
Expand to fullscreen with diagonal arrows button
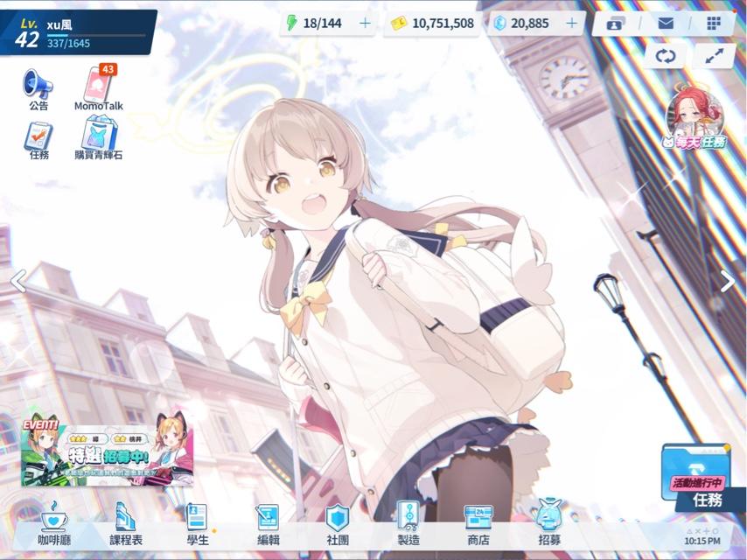pos(714,56)
